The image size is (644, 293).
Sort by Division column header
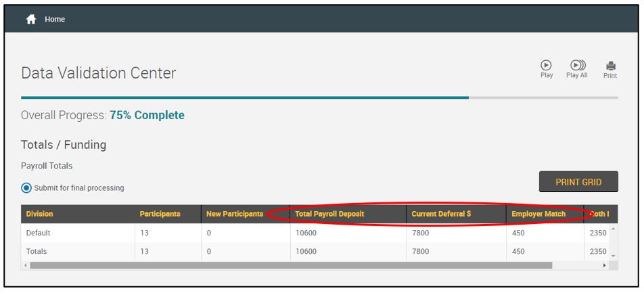(39, 214)
